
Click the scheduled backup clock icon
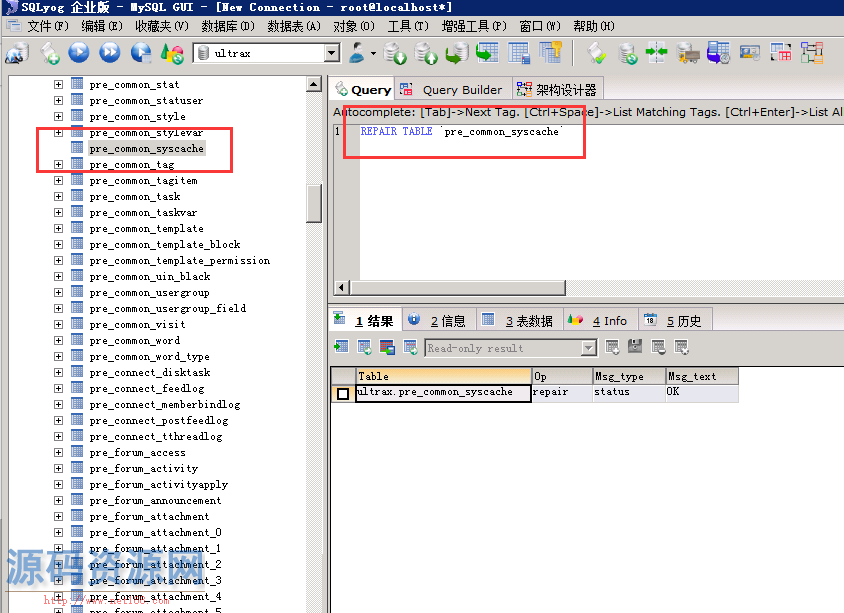click(x=719, y=53)
